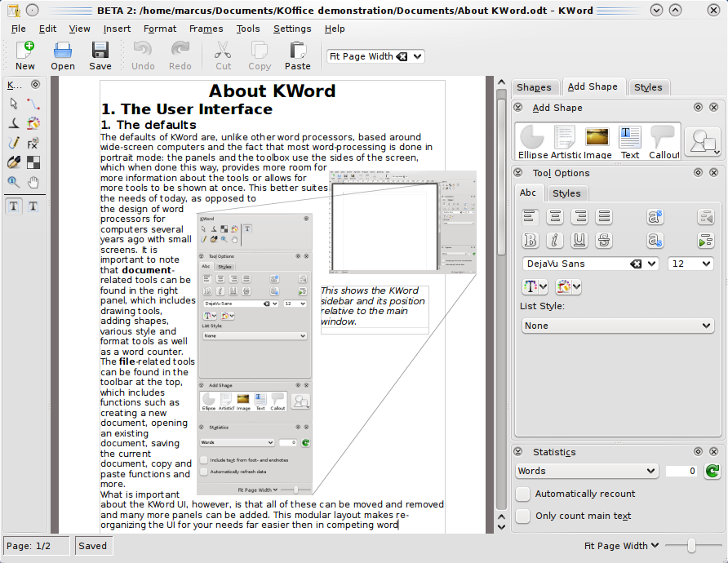
Task: Collapse the Add Shape panel
Action: [x=518, y=107]
